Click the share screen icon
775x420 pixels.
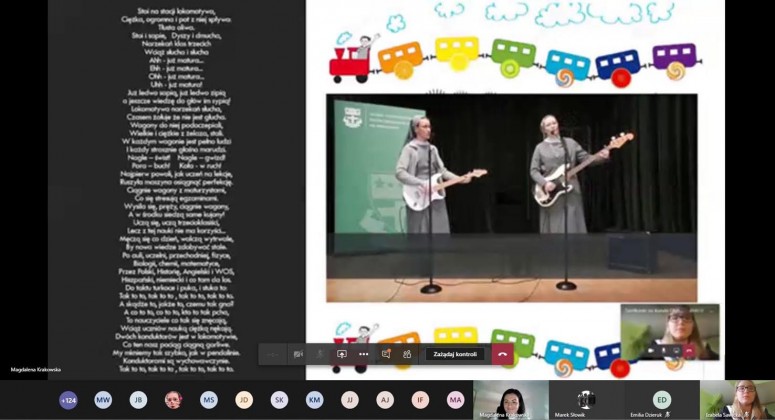(342, 354)
